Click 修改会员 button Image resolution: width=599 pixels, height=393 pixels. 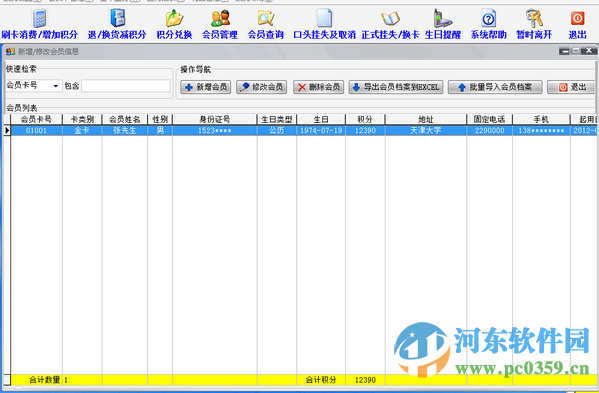(x=262, y=87)
